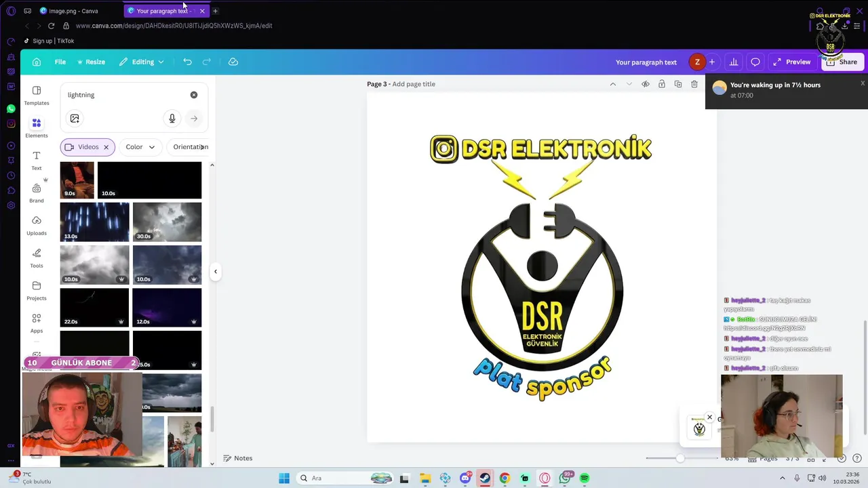Viewport: 868px width, 488px height.
Task: Select the DSR ELEKTRONIK title text
Action: (556, 149)
